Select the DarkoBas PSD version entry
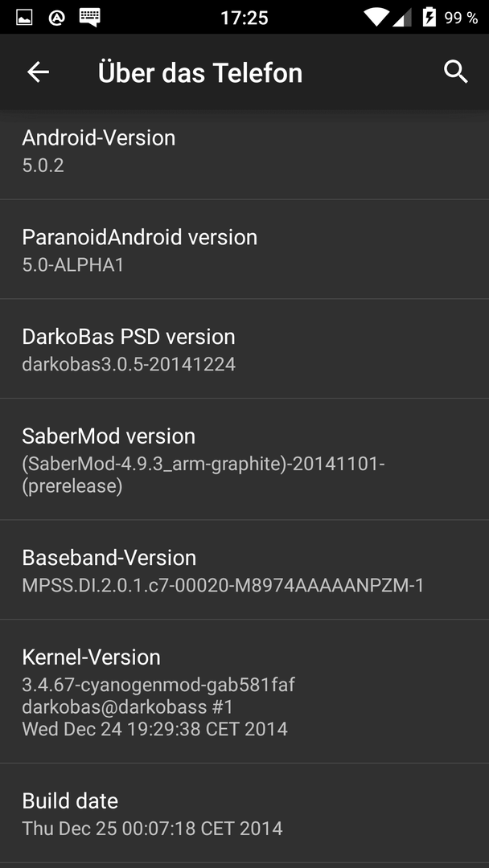This screenshot has width=489, height=868. [x=244, y=349]
